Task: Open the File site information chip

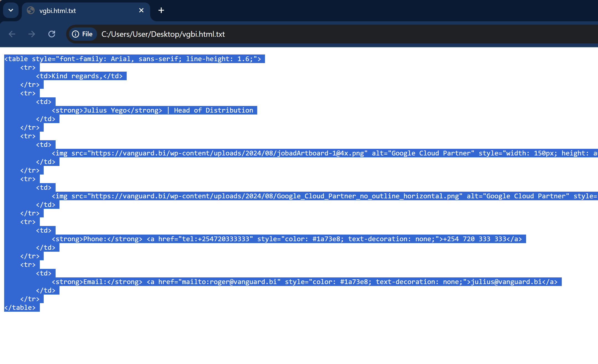Action: click(82, 34)
